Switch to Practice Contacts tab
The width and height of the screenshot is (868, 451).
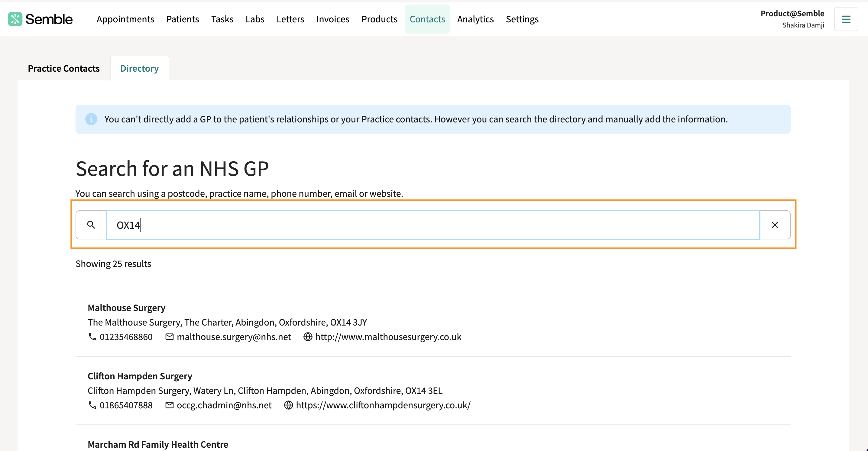pyautogui.click(x=64, y=68)
